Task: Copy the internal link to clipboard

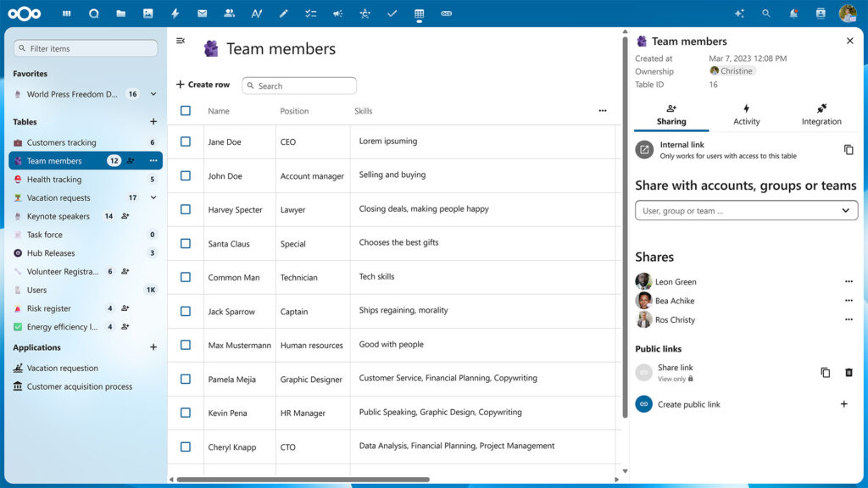Action: 849,150
